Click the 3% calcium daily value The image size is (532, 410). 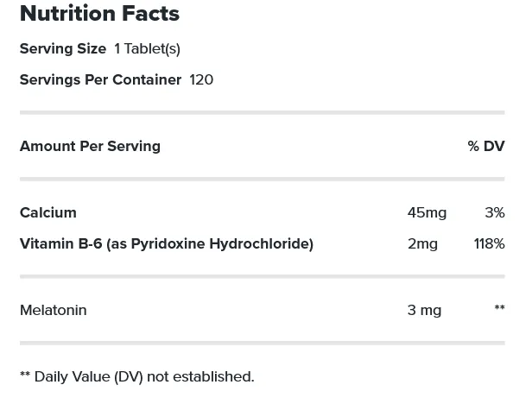point(494,213)
